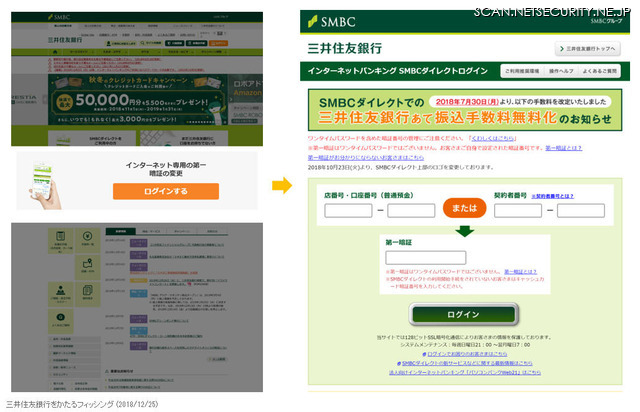This screenshot has height=412, width=640.
Task: Click the map pin icon tile
Action: (x=87, y=266)
